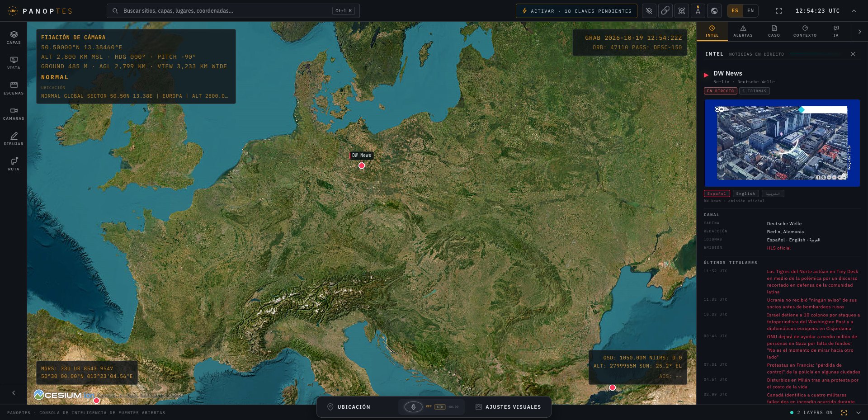Close the Intel noticias en directo panel
Image resolution: width=868 pixels, height=420 pixels.
pos(853,54)
